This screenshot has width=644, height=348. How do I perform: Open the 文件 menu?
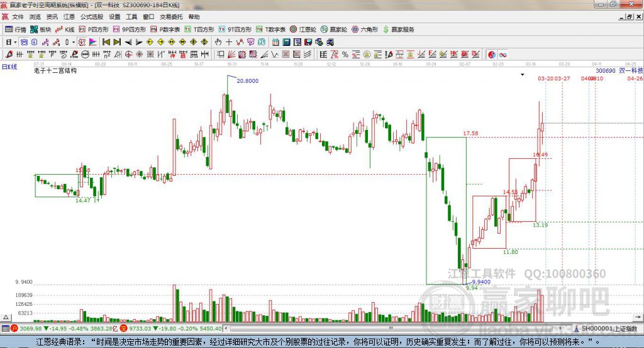coord(18,17)
